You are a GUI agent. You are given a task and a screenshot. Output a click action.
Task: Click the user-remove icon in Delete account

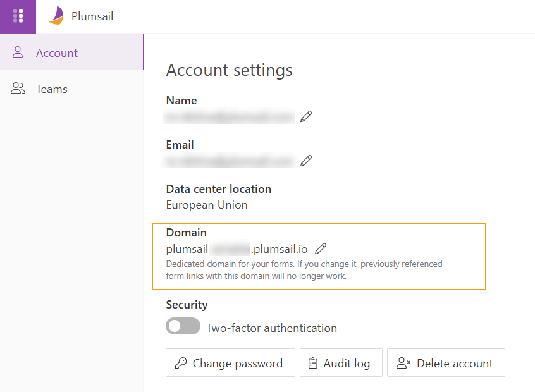pos(403,364)
